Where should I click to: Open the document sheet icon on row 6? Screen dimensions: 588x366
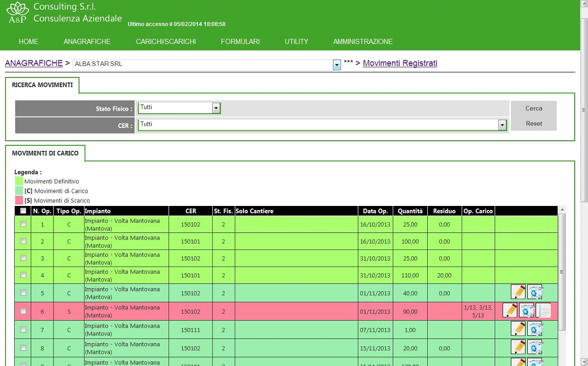coord(543,310)
